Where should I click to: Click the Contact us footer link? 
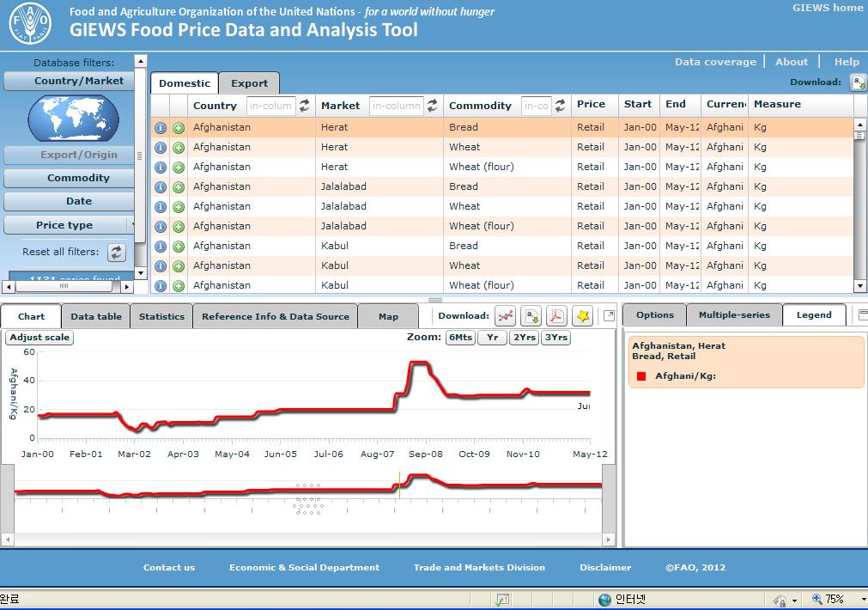[169, 567]
